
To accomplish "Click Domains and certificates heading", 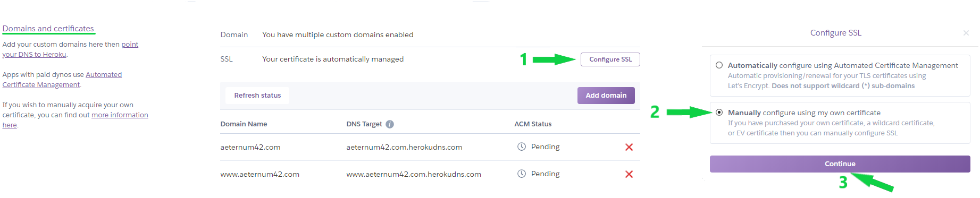I will click(48, 29).
